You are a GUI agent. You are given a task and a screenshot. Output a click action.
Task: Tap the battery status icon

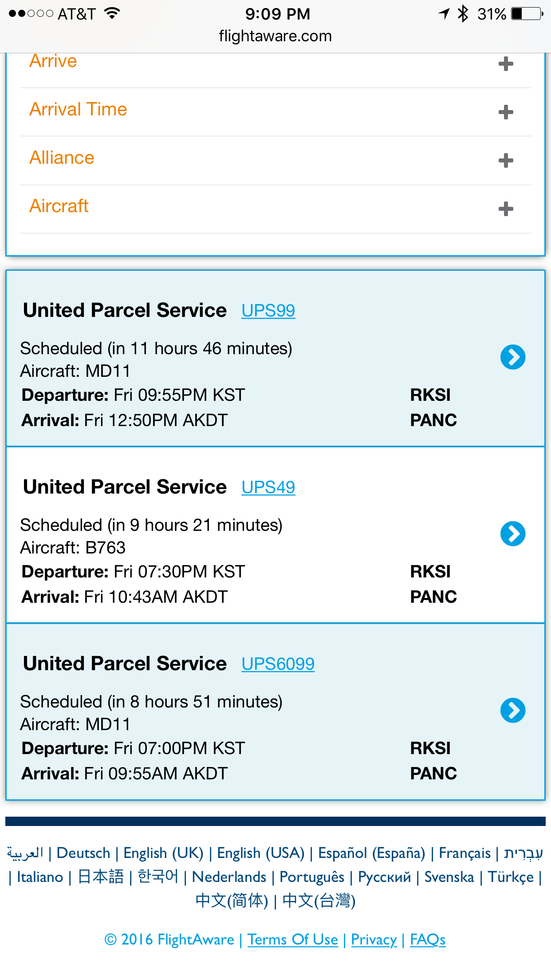527,14
